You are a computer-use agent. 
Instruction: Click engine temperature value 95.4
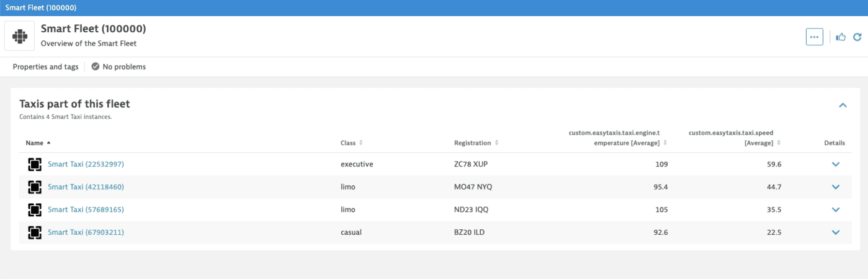pyautogui.click(x=660, y=186)
